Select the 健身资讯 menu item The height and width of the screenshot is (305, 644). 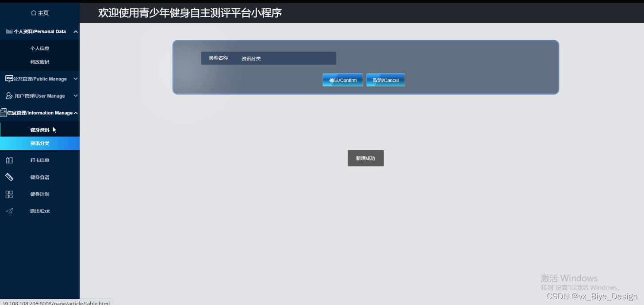tap(40, 130)
